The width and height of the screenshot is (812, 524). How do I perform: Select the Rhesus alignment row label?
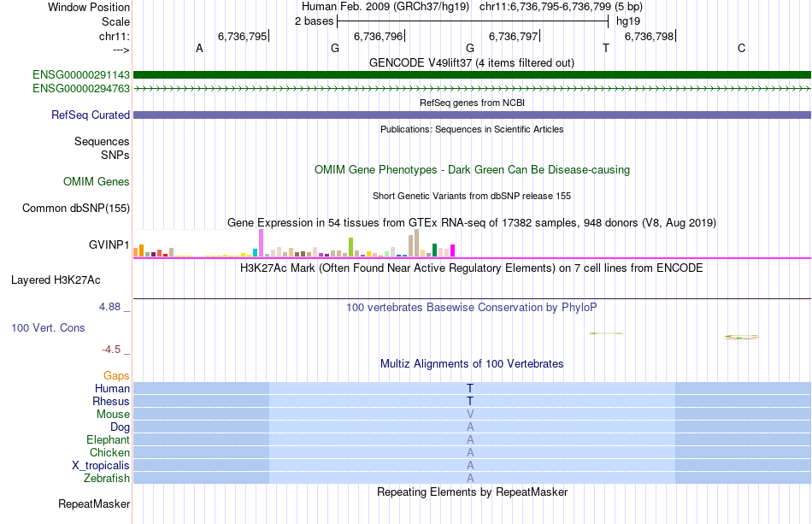(111, 401)
